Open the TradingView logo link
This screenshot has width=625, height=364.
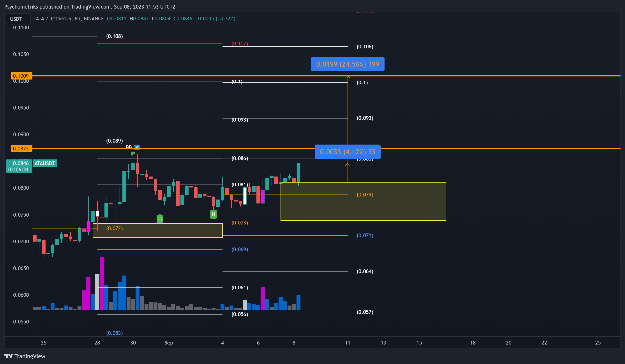tap(25, 356)
